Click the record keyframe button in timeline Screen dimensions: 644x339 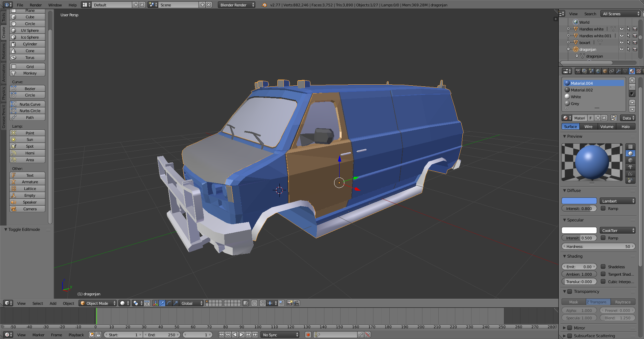point(308,335)
